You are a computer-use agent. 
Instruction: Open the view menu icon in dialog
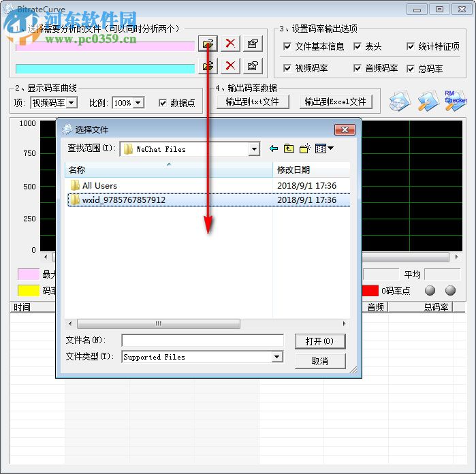tap(324, 148)
